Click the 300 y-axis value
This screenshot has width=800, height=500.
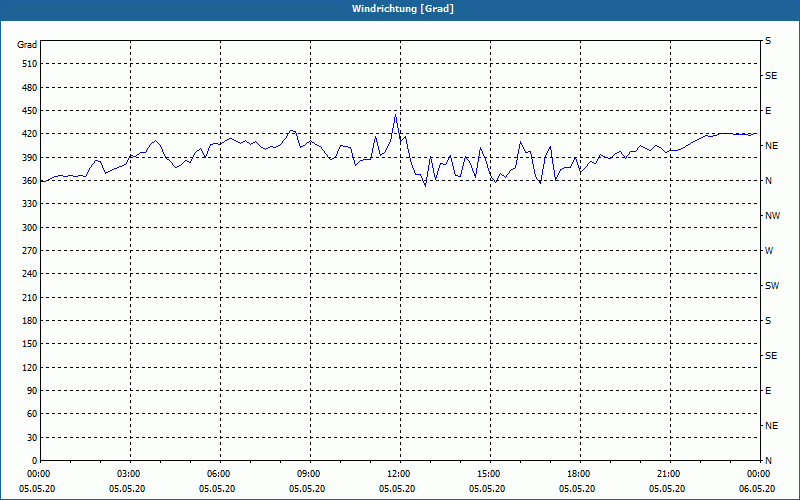pyautogui.click(x=30, y=228)
